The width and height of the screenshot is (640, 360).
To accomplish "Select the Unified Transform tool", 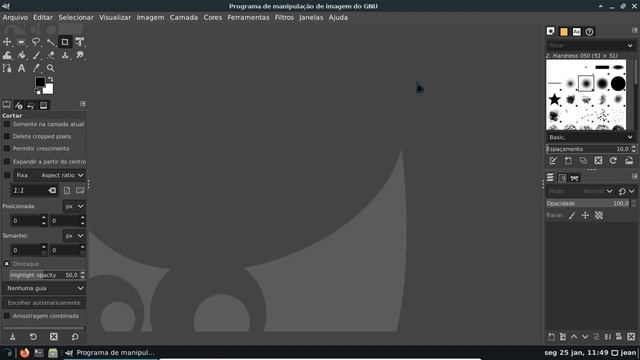I will pyautogui.click(x=80, y=42).
